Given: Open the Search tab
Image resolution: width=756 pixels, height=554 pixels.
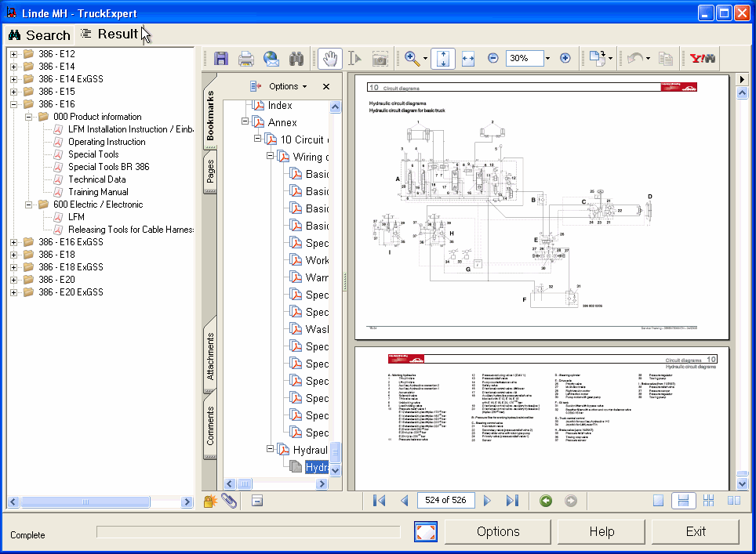Looking at the screenshot, I should 39,35.
